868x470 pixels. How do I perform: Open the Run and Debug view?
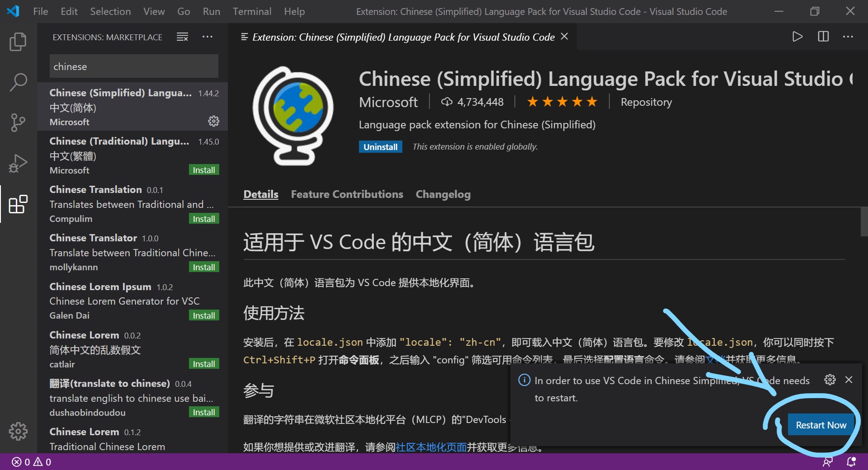(x=18, y=163)
